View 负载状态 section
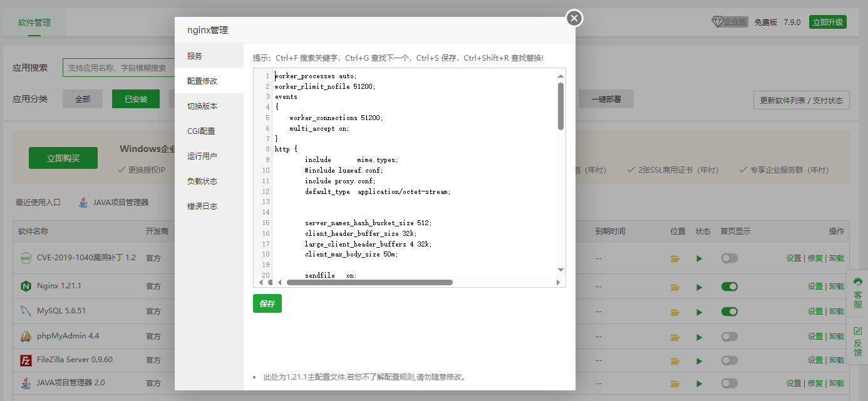868x401 pixels. [x=209, y=181]
